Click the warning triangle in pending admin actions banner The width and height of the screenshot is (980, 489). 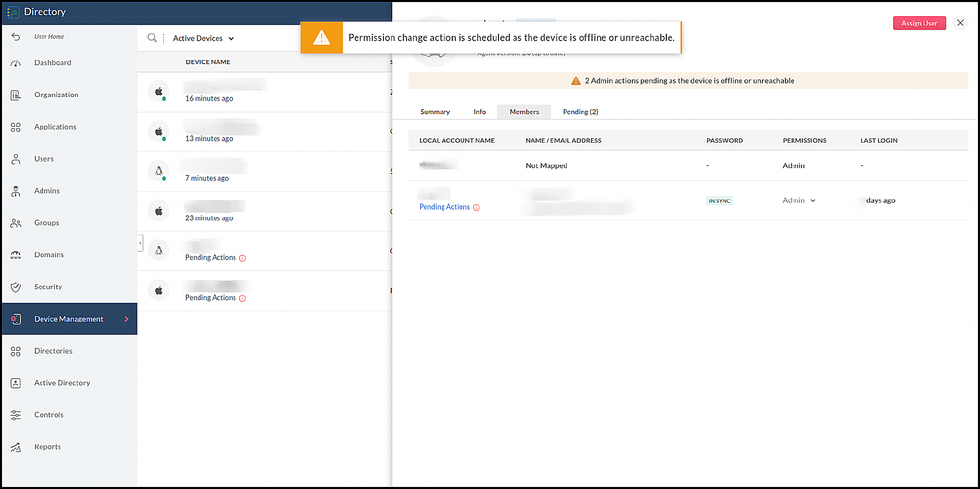576,81
